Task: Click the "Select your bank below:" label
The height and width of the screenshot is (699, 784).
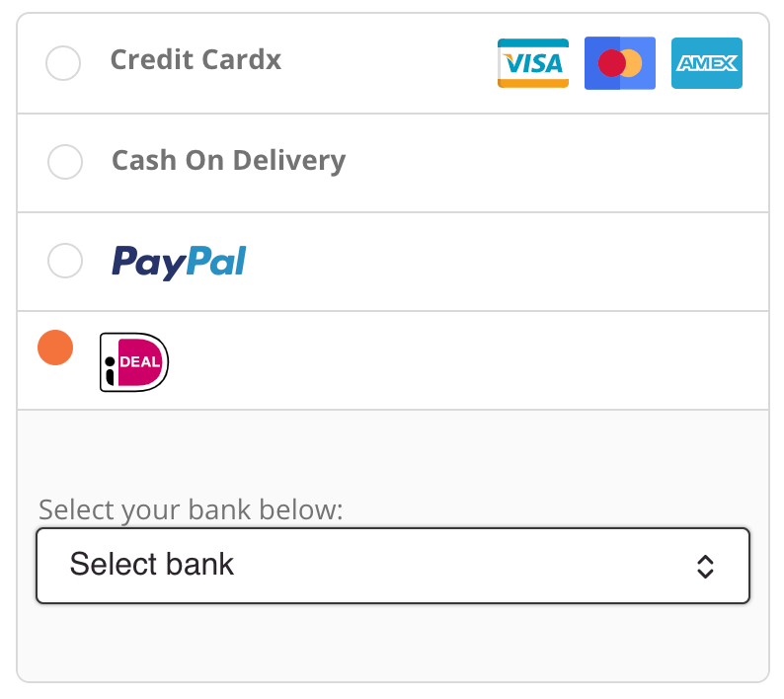Action: point(191,510)
